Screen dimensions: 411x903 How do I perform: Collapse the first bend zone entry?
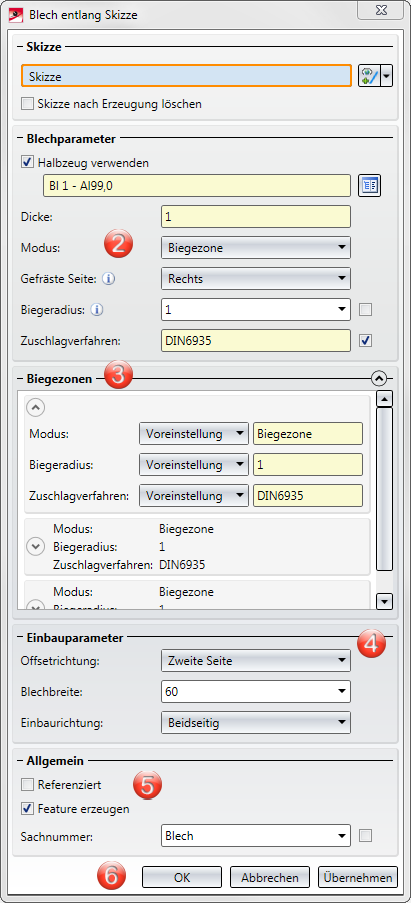pos(36,407)
